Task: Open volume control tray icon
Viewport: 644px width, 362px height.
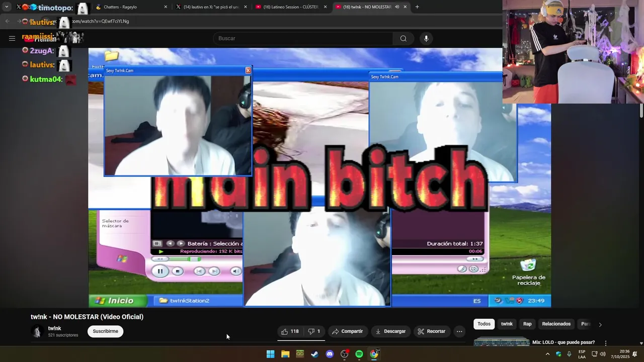Action: pos(602,354)
